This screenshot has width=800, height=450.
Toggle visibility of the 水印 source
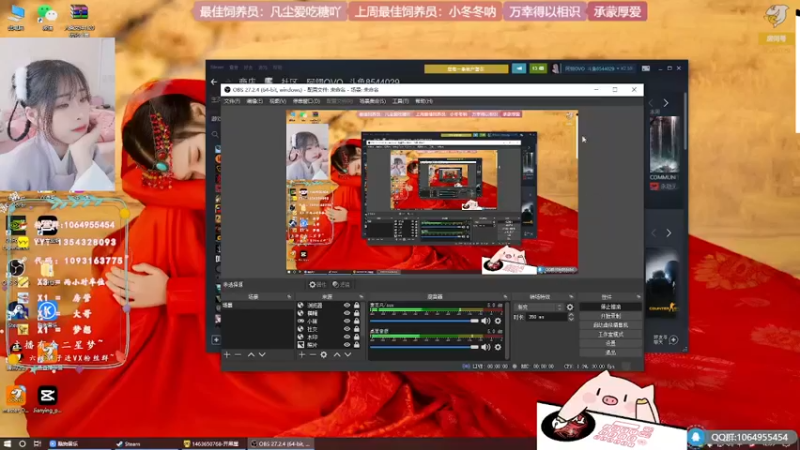(347, 337)
